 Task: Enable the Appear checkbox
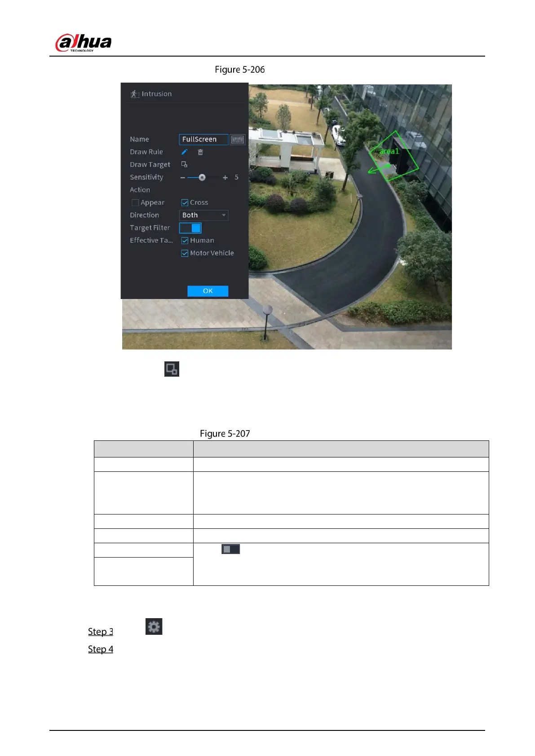pyautogui.click(x=135, y=203)
